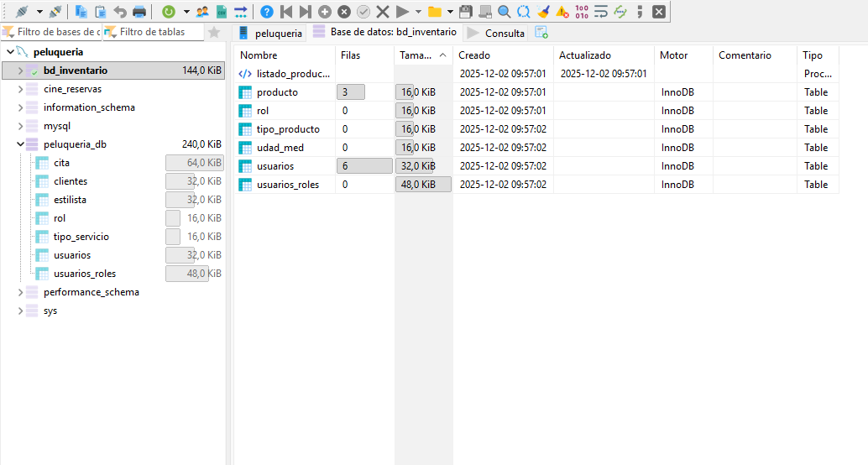Open the dropdown arrow beside refresh icon
The width and height of the screenshot is (868, 465).
click(x=186, y=12)
